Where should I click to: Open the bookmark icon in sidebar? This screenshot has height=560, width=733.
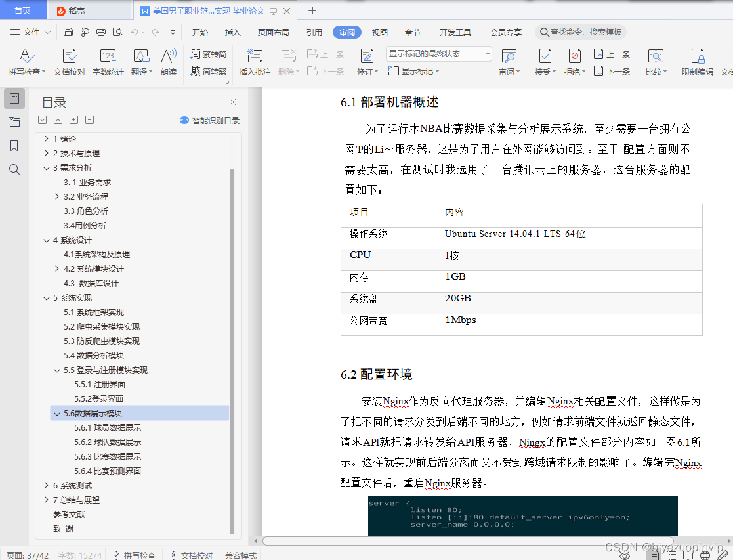click(14, 146)
